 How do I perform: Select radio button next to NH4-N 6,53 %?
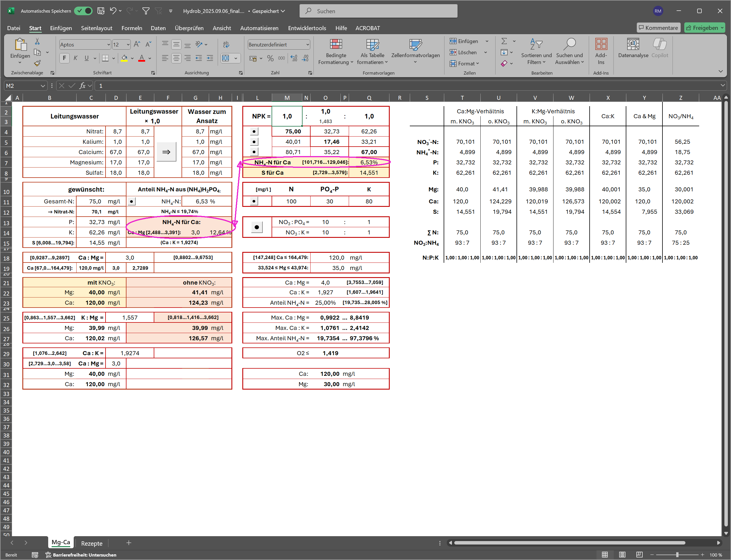pos(132,201)
